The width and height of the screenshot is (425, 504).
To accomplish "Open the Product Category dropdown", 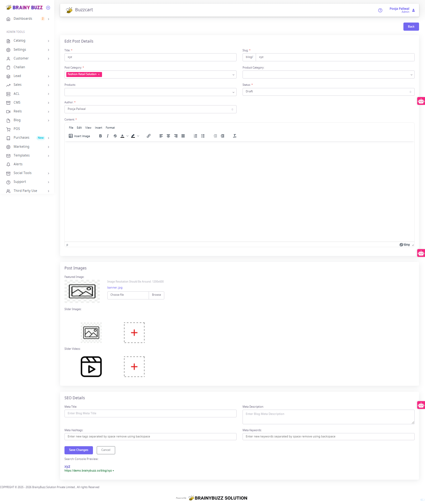I will 328,75.
